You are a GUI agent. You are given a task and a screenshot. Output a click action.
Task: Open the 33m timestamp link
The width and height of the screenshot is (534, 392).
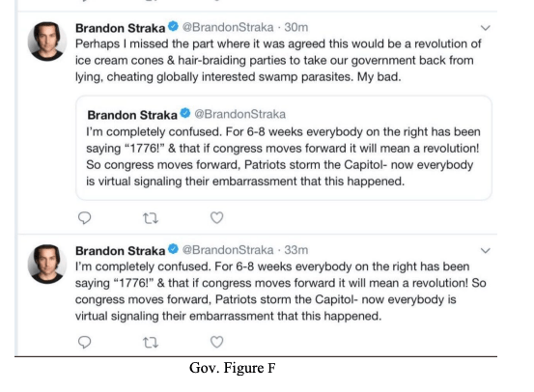[295, 250]
